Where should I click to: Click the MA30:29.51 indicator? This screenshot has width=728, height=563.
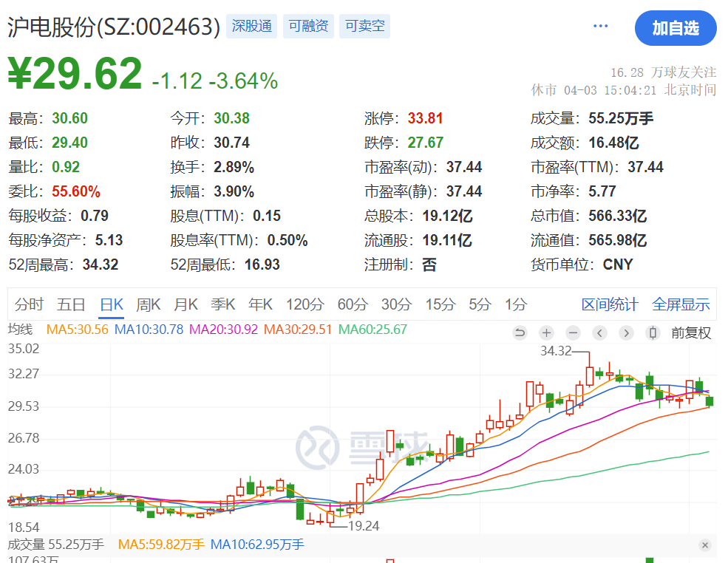(298, 330)
